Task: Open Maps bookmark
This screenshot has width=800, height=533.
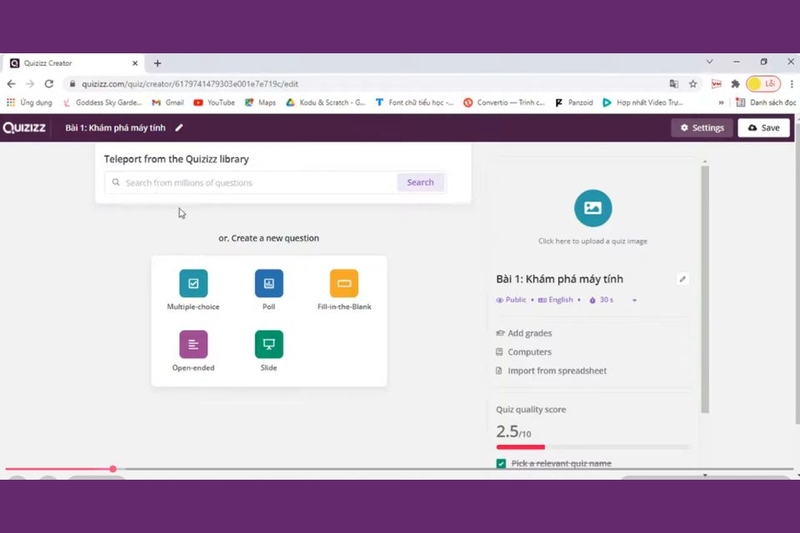Action: pyautogui.click(x=260, y=103)
